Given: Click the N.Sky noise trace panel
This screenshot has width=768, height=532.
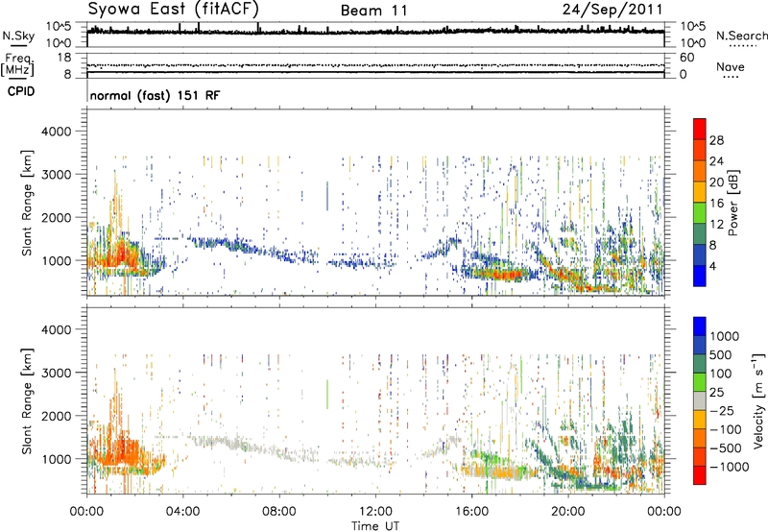Looking at the screenshot, I should click(375, 35).
